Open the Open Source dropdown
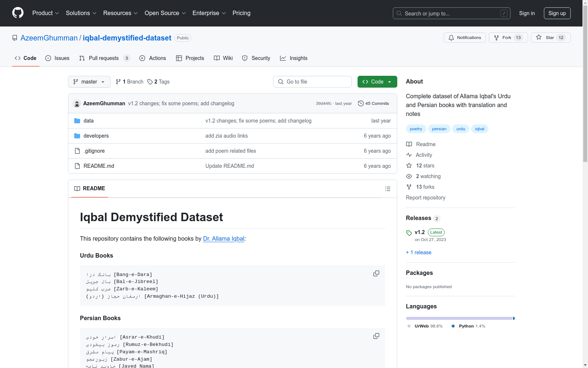 click(x=165, y=13)
